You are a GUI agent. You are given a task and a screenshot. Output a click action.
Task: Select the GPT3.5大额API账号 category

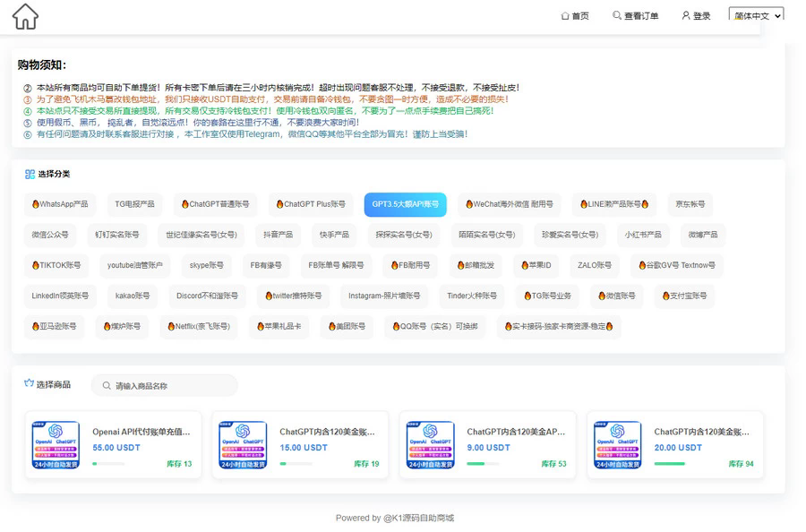pos(405,204)
